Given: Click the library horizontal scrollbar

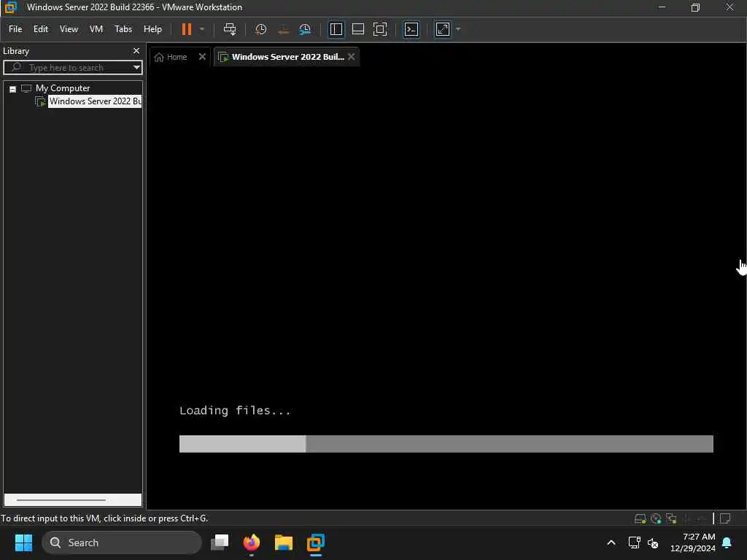Looking at the screenshot, I should coord(61,499).
